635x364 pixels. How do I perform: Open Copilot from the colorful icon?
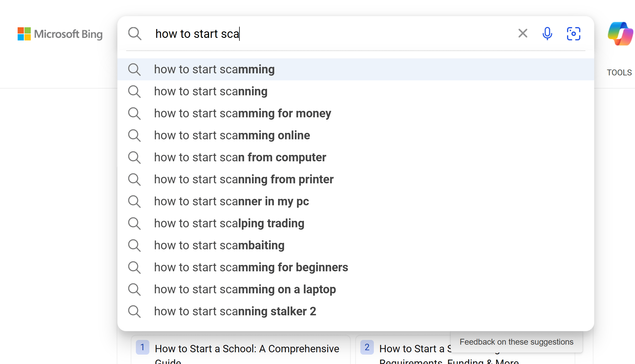pyautogui.click(x=620, y=33)
